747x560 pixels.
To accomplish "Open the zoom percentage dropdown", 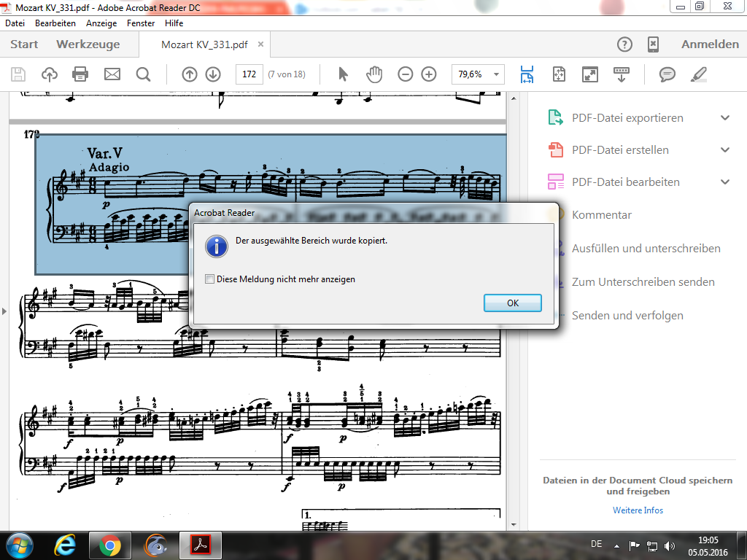I will point(496,74).
